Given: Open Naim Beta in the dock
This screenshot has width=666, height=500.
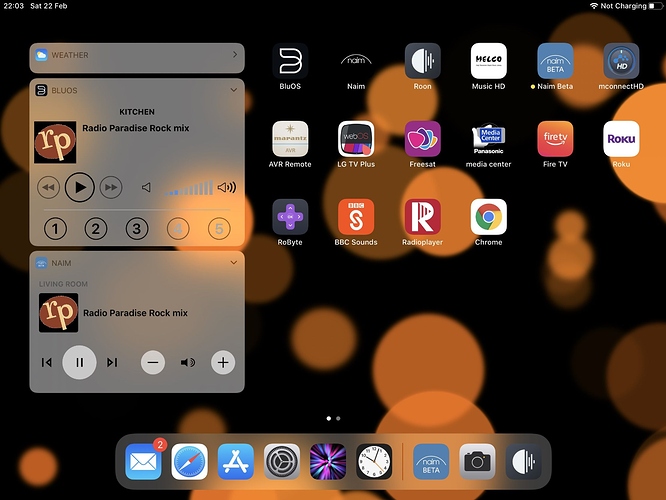Looking at the screenshot, I should tap(431, 462).
